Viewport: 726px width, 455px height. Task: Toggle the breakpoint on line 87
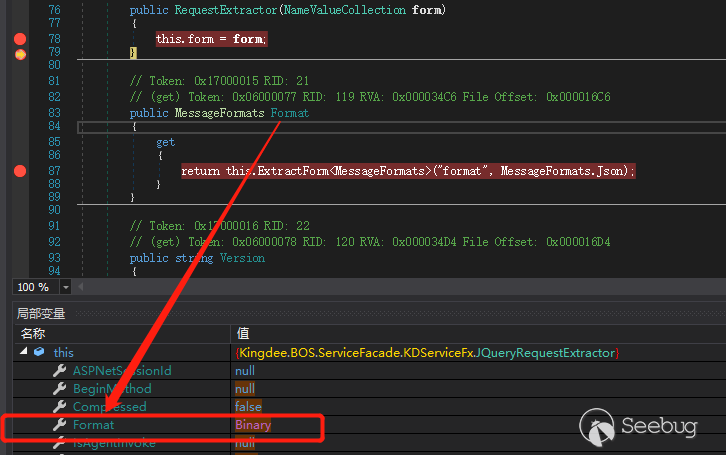(20, 171)
